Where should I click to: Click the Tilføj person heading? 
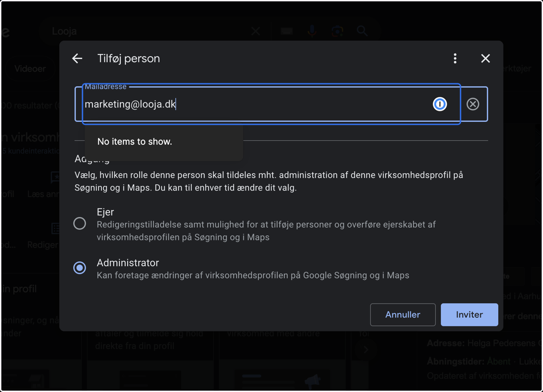[129, 58]
